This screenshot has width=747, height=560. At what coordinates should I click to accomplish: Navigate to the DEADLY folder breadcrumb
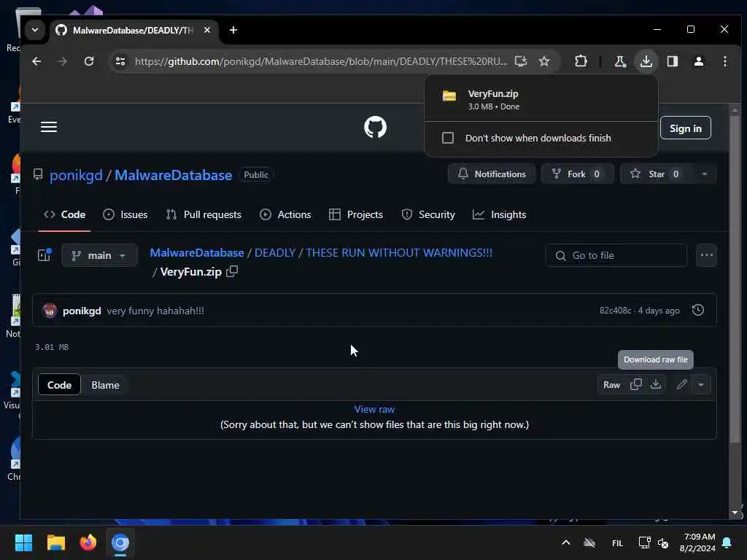[275, 253]
